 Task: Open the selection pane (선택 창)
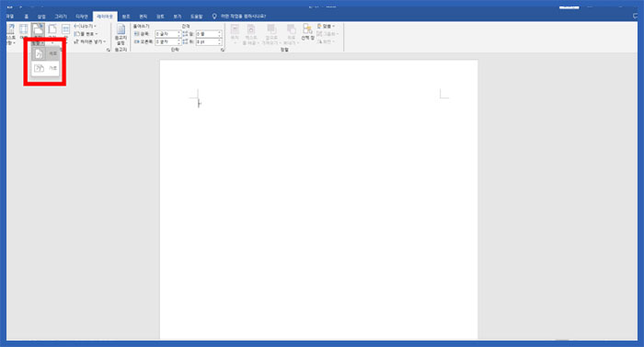[307, 32]
